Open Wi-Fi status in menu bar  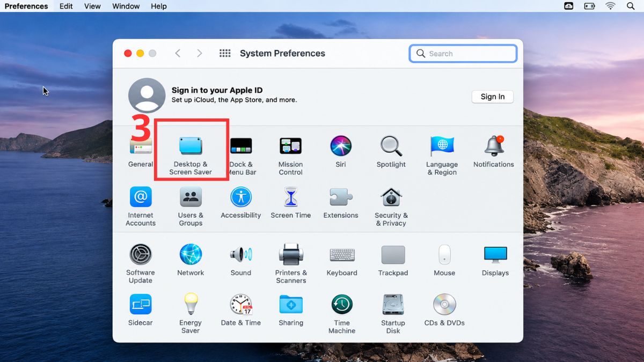click(610, 6)
